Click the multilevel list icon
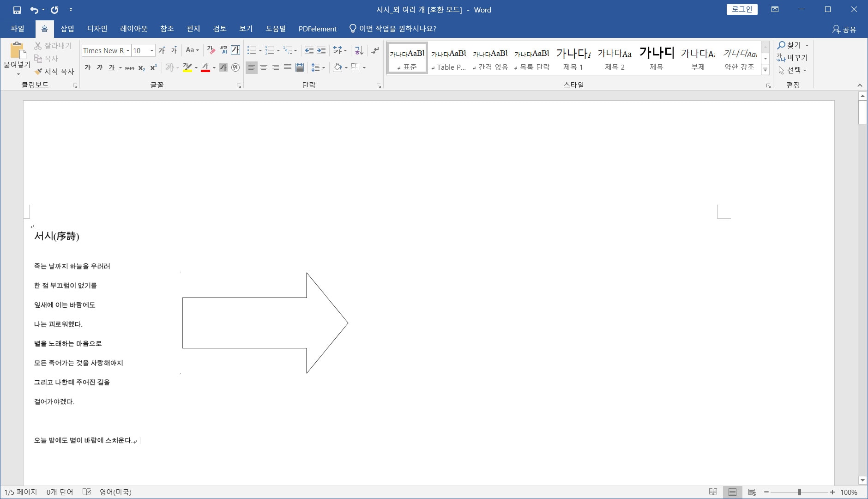The height and width of the screenshot is (499, 868). [288, 50]
